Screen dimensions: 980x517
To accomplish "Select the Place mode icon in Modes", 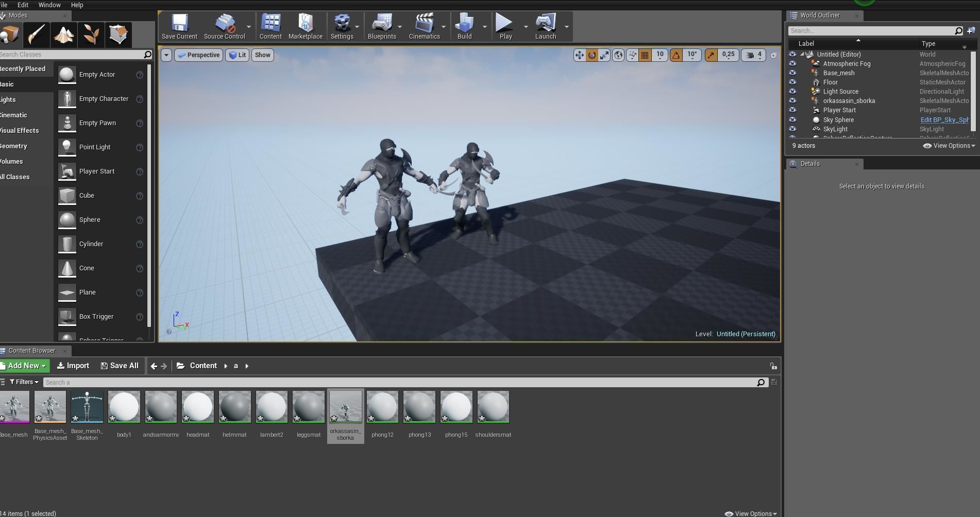I will (x=10, y=35).
